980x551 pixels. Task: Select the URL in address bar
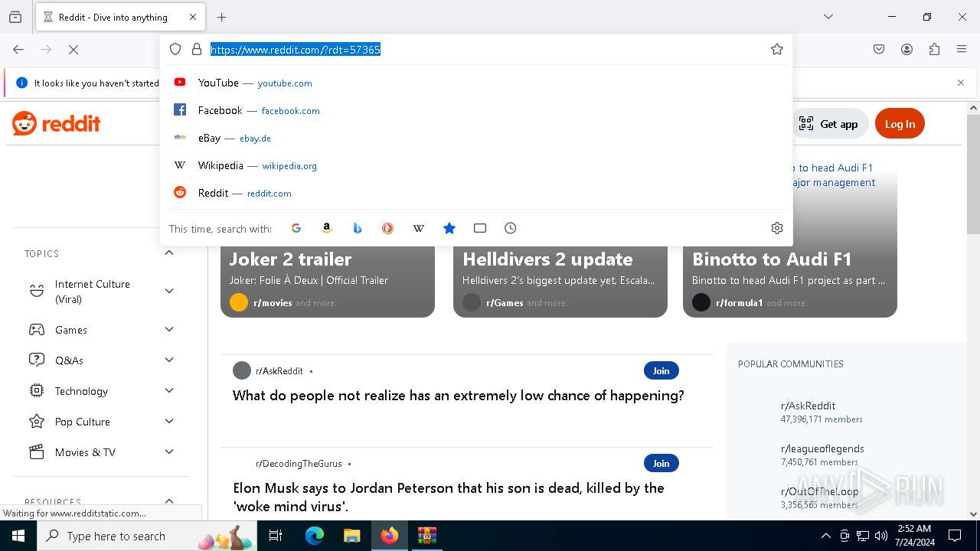click(x=296, y=50)
